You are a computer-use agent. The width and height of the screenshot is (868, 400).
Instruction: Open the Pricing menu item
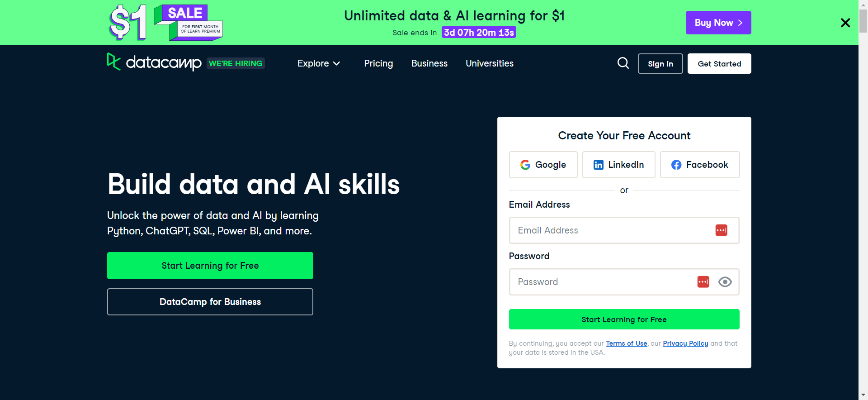(x=378, y=63)
